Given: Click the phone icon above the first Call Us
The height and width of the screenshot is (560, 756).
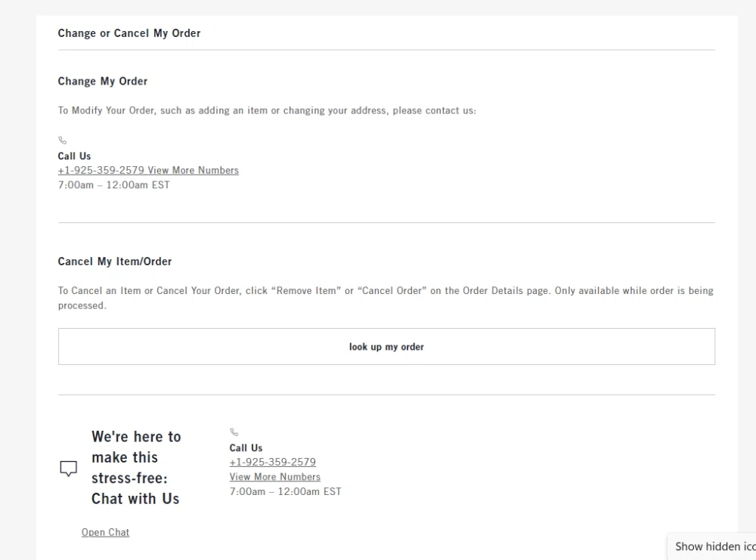Looking at the screenshot, I should pyautogui.click(x=62, y=140).
